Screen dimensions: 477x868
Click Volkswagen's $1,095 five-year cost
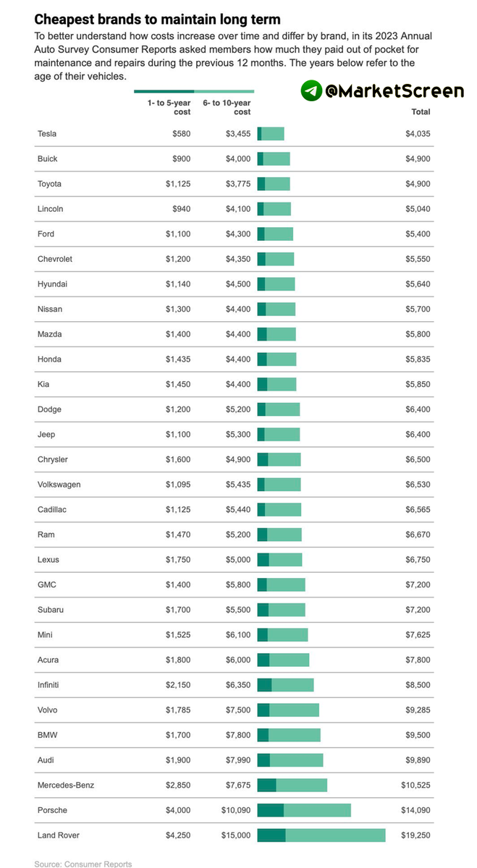[x=178, y=485]
